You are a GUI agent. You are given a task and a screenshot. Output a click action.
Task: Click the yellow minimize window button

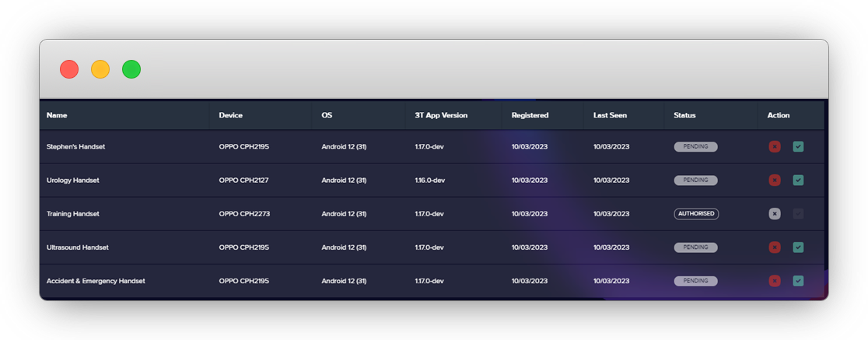pyautogui.click(x=100, y=69)
